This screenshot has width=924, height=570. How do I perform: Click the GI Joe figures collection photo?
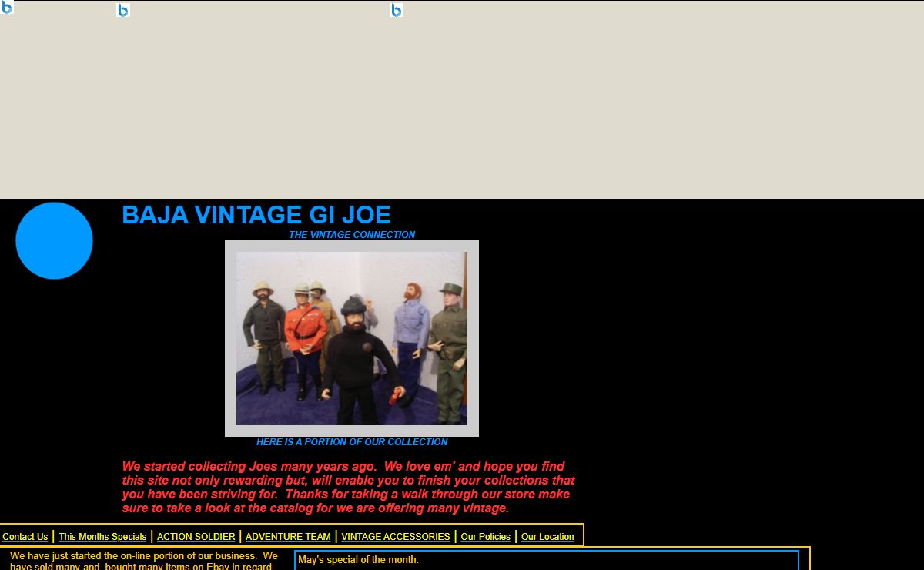point(352,338)
